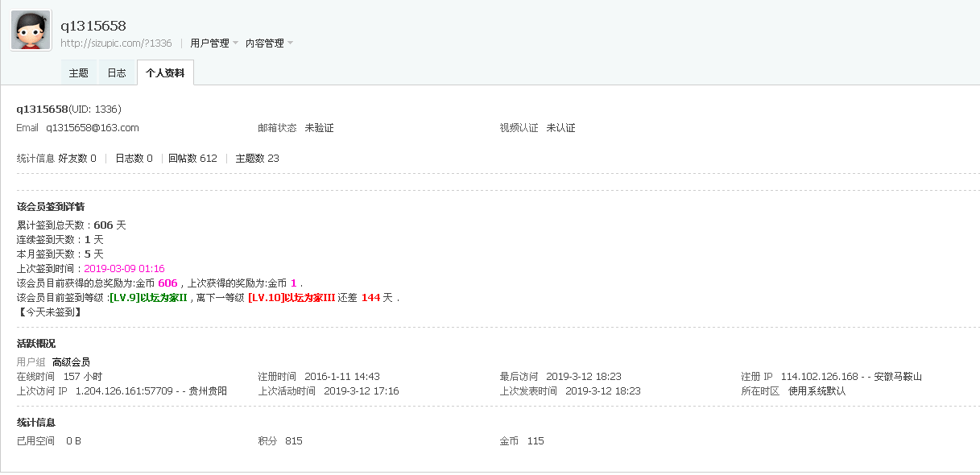
Task: Click the green [LV.9]以坛为家II level label
Action: [x=149, y=298]
